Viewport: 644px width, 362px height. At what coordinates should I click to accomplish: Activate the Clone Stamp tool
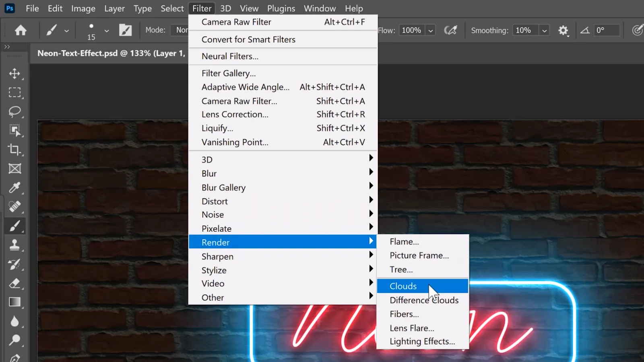[x=15, y=245]
